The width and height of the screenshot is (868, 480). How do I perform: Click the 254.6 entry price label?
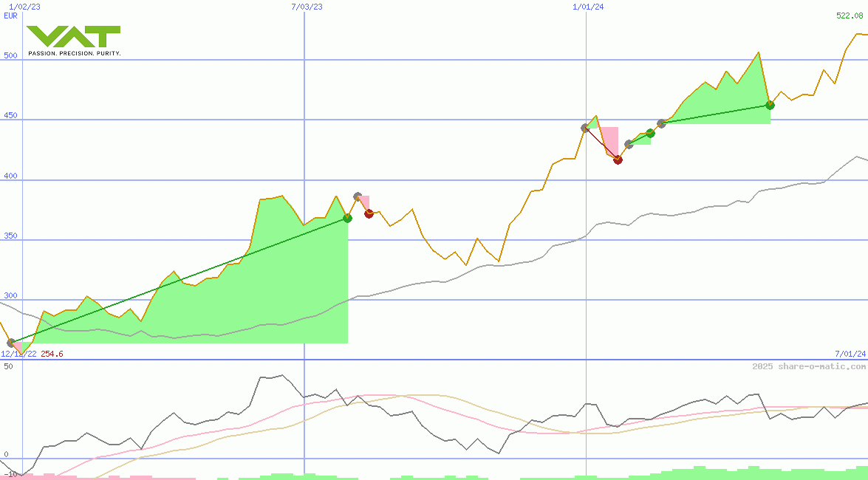(x=52, y=354)
